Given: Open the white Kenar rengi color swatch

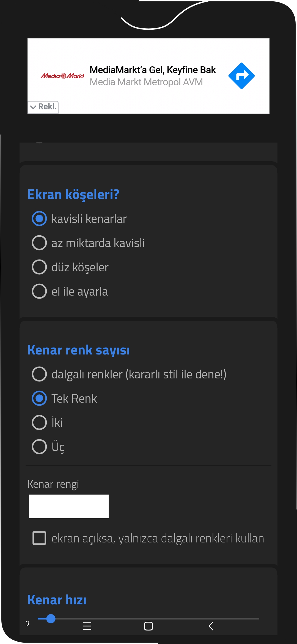Looking at the screenshot, I should (x=69, y=506).
